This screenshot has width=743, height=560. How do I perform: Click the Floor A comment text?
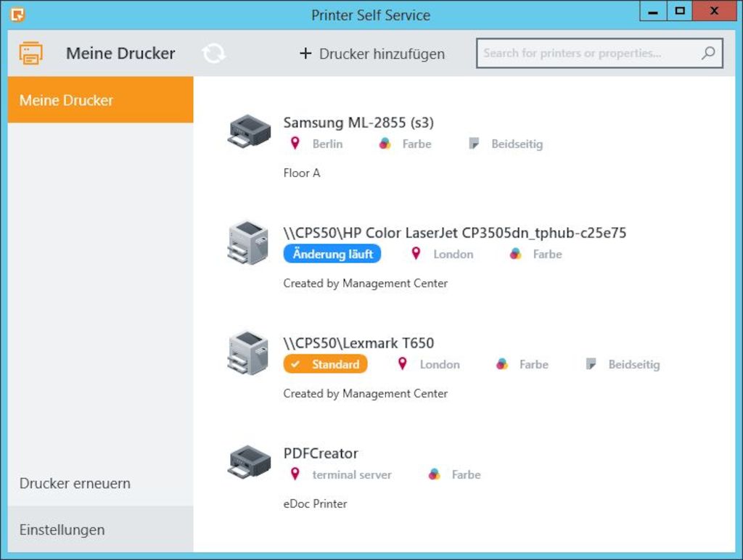302,173
